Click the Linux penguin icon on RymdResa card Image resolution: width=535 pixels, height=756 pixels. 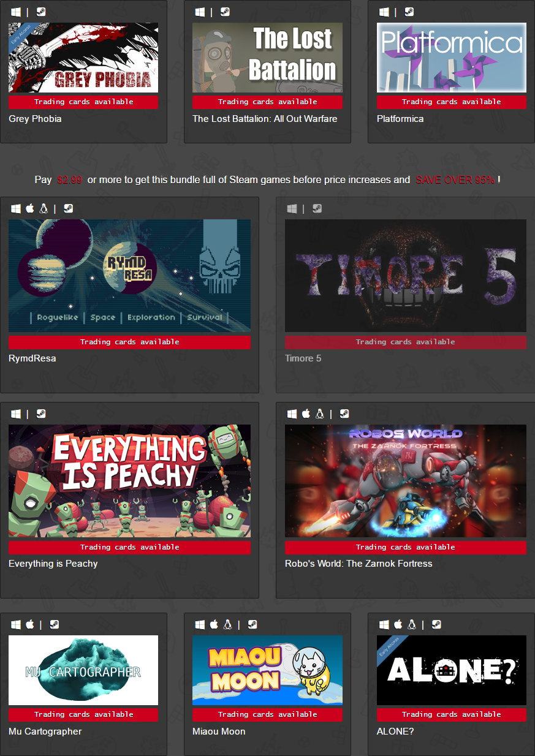pyautogui.click(x=43, y=208)
